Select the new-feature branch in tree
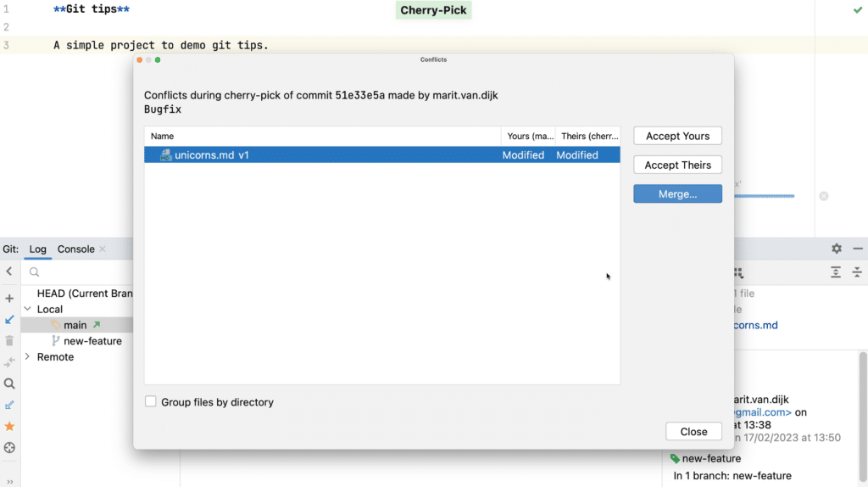Image resolution: width=868 pixels, height=487 pixels. (x=92, y=341)
